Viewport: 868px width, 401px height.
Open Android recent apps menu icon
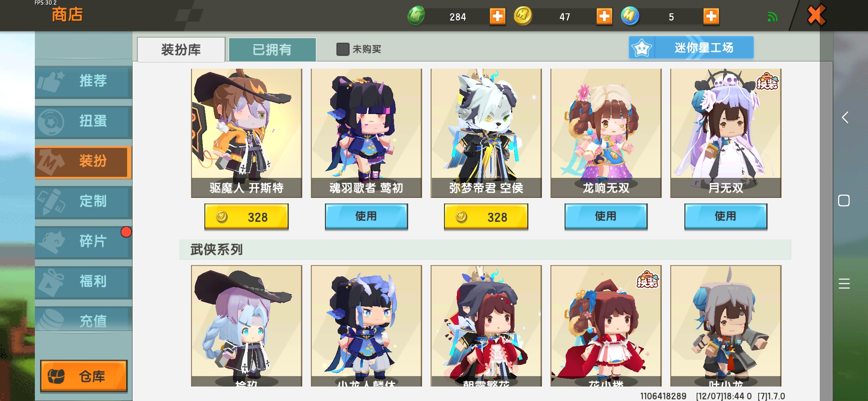[x=844, y=284]
